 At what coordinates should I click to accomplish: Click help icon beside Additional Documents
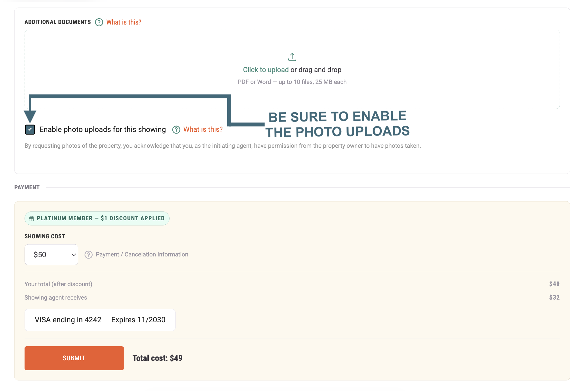tap(99, 22)
